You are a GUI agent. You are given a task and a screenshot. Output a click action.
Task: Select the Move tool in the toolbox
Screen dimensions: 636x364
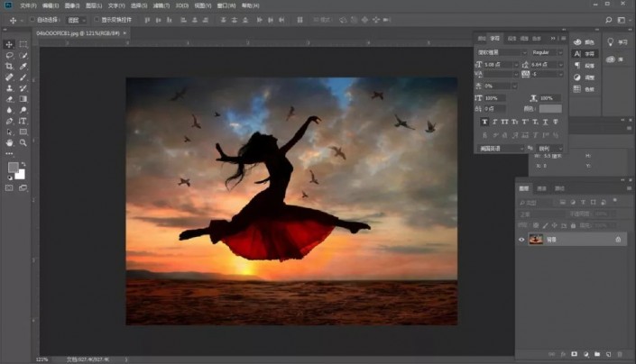tap(9, 44)
